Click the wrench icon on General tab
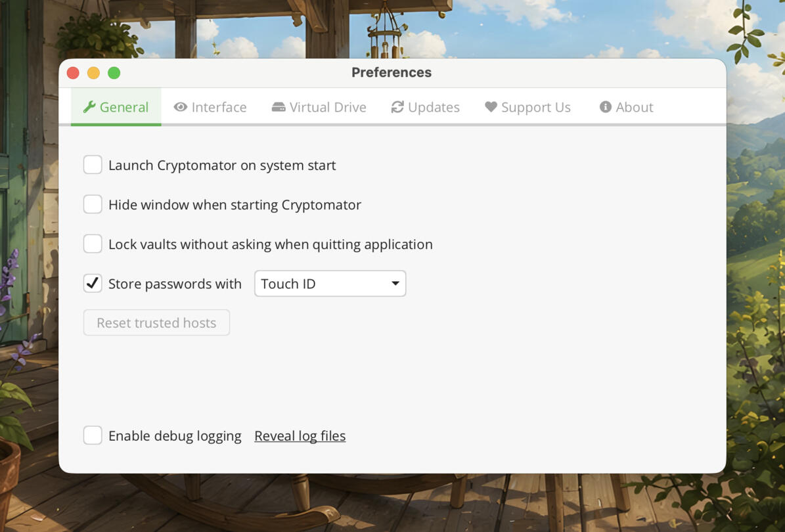 89,107
